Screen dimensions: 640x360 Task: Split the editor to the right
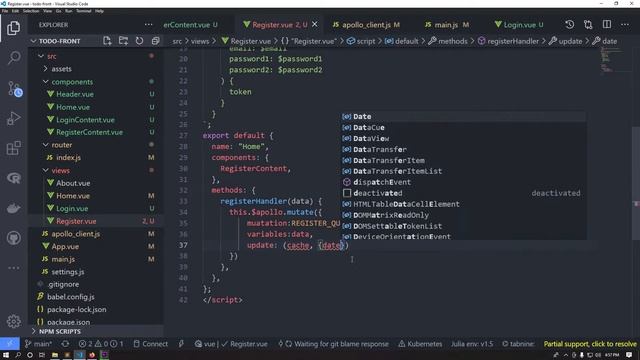click(607, 24)
